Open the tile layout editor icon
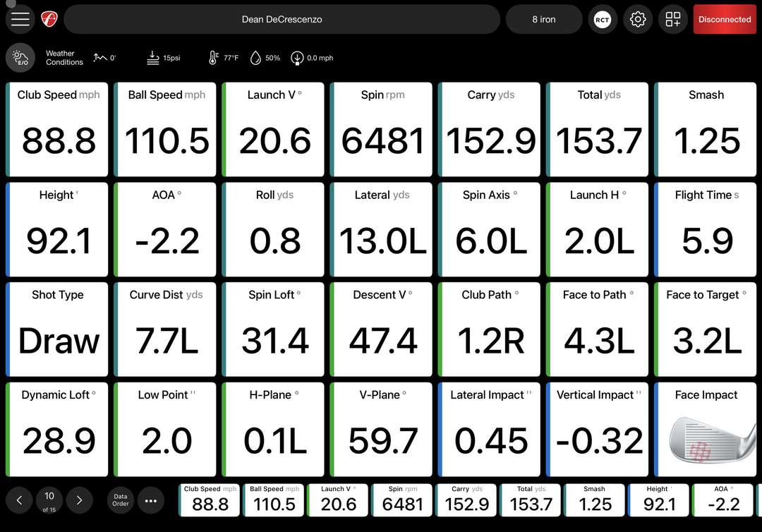Screen dimensions: 762x532 pos(672,19)
